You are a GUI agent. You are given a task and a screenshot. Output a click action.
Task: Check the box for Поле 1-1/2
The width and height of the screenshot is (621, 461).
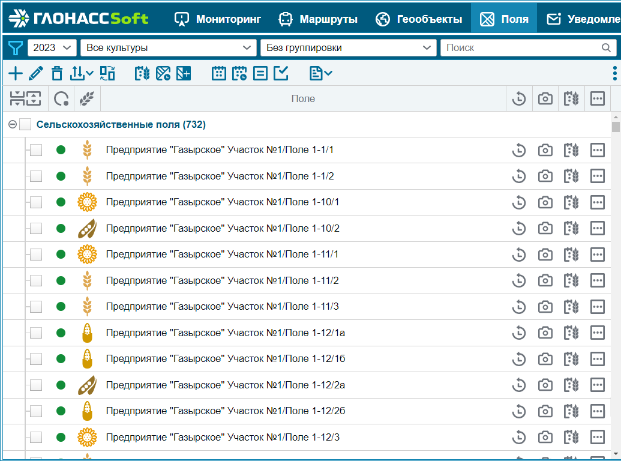click(36, 176)
